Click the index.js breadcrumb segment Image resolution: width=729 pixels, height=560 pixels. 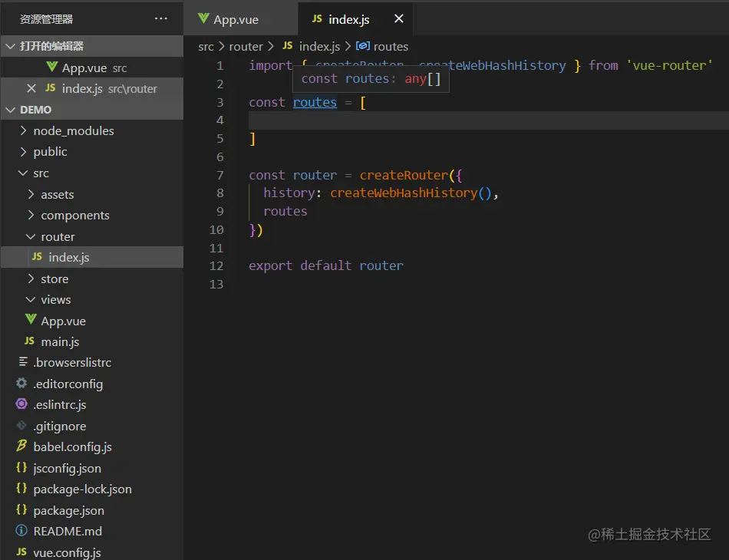319,47
